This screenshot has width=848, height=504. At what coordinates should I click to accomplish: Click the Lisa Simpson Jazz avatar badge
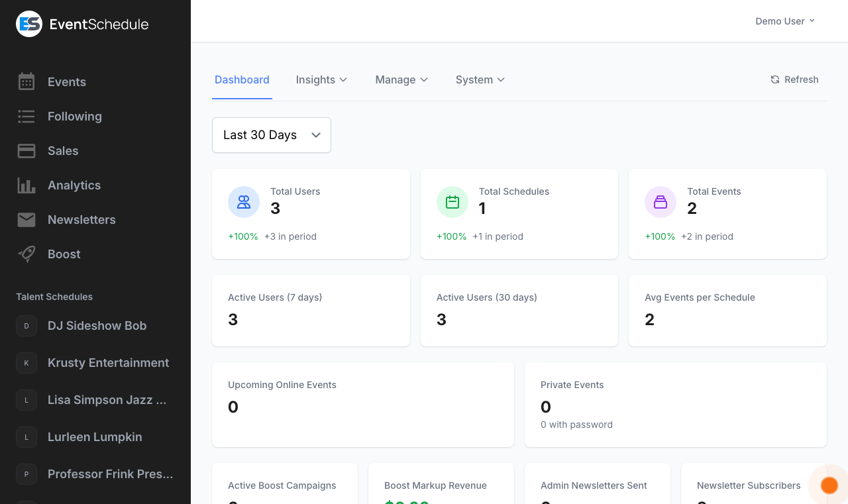[x=26, y=400]
